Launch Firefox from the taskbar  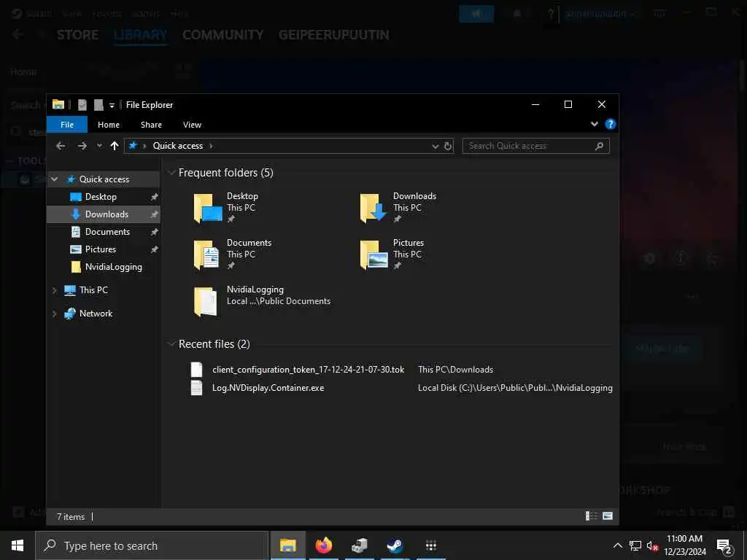[x=323, y=545]
